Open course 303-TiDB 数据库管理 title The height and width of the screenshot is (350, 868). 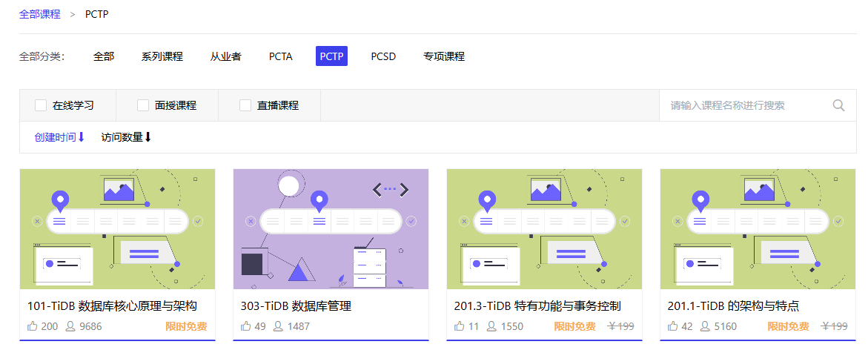296,306
